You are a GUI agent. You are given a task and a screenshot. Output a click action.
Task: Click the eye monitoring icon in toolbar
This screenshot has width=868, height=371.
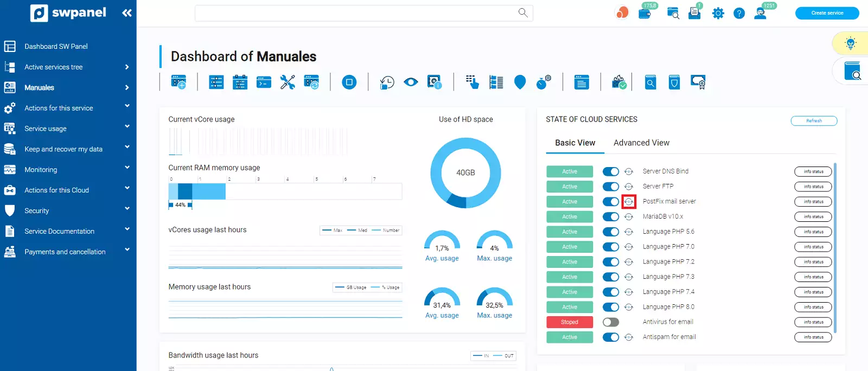click(x=411, y=82)
